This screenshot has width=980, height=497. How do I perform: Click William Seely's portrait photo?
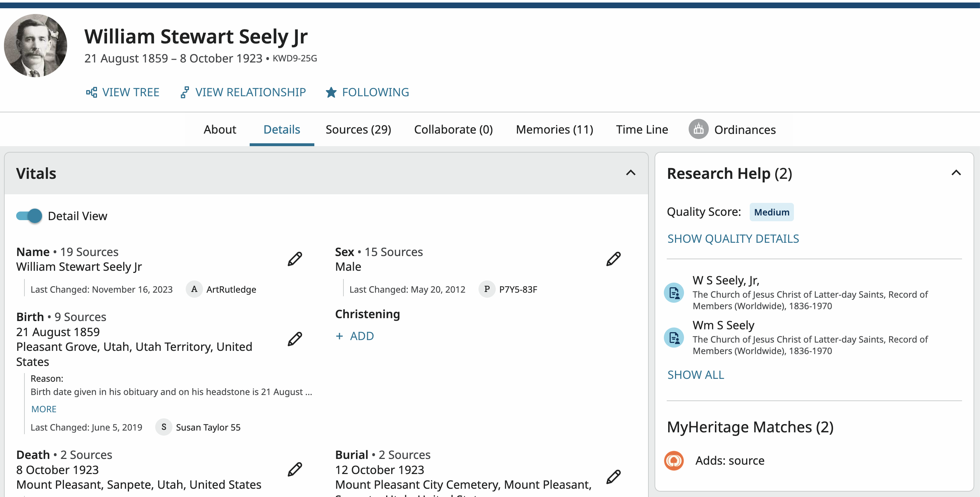[35, 46]
